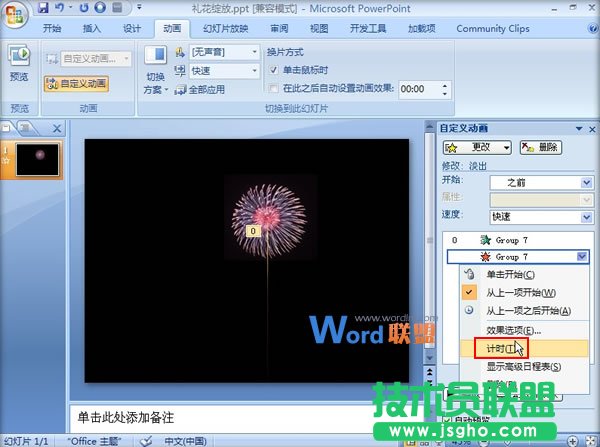Screen dimensions: 600x447
Task: Click the previous slide double-arrow button
Action: (x=429, y=372)
